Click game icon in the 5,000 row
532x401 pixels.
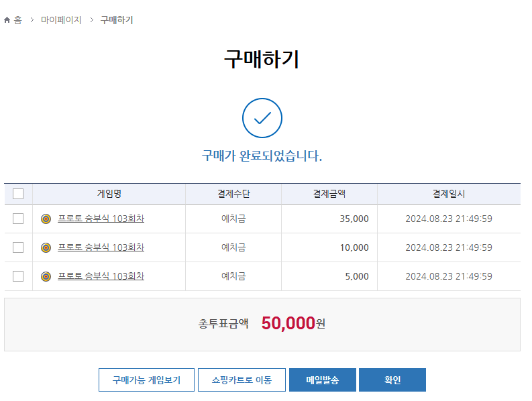tap(46, 276)
